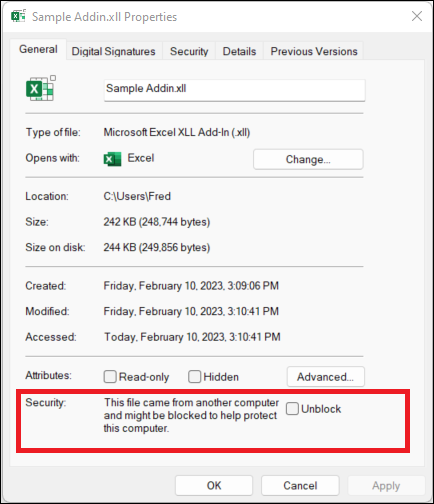Click the large XLL add-in file icon
Screen dimensions: 434x504
tap(41, 88)
